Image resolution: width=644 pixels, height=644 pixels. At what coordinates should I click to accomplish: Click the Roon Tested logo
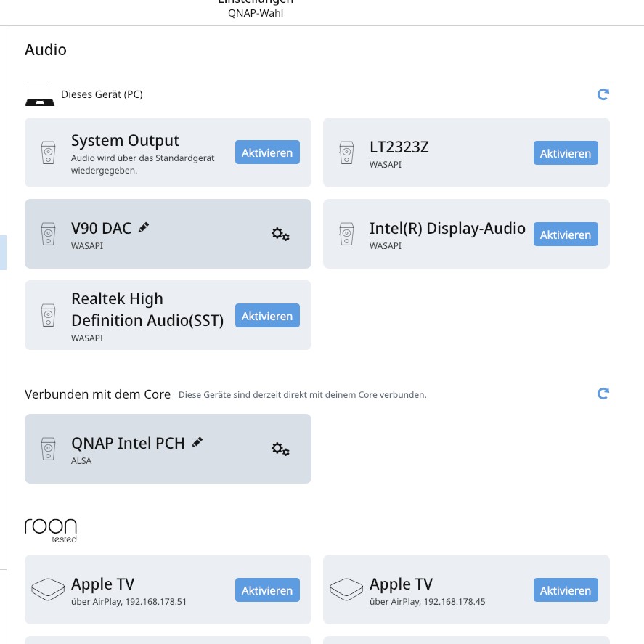point(51,530)
